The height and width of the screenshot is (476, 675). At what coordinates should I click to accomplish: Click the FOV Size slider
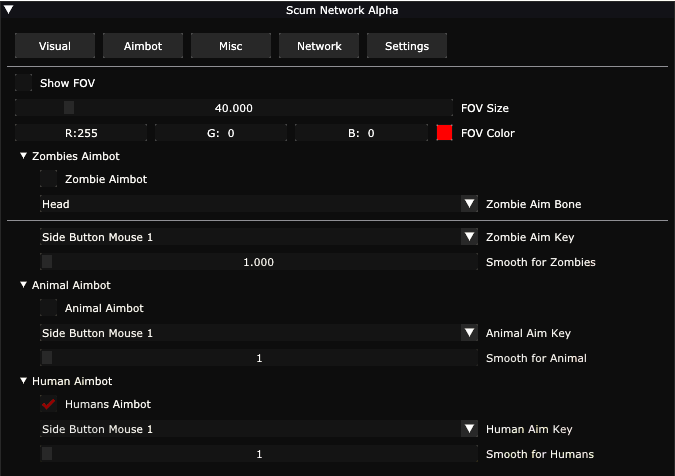coord(234,108)
